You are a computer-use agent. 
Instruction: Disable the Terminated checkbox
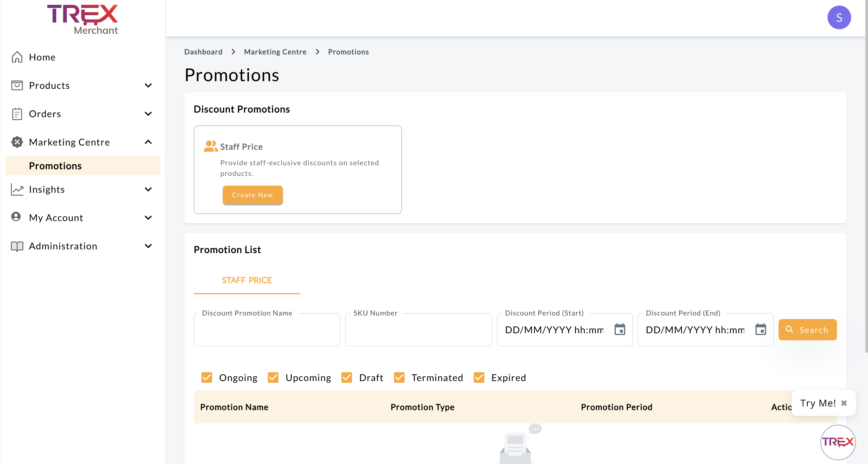[x=399, y=378]
